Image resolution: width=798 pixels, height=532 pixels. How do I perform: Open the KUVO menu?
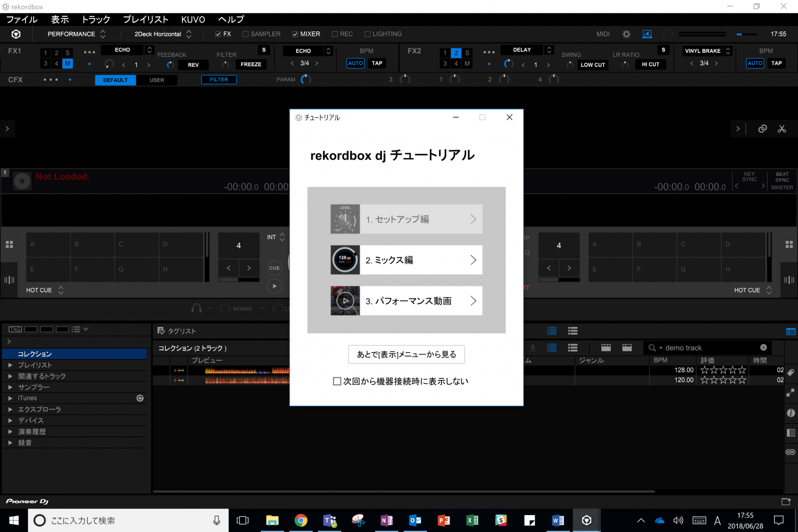tap(193, 19)
